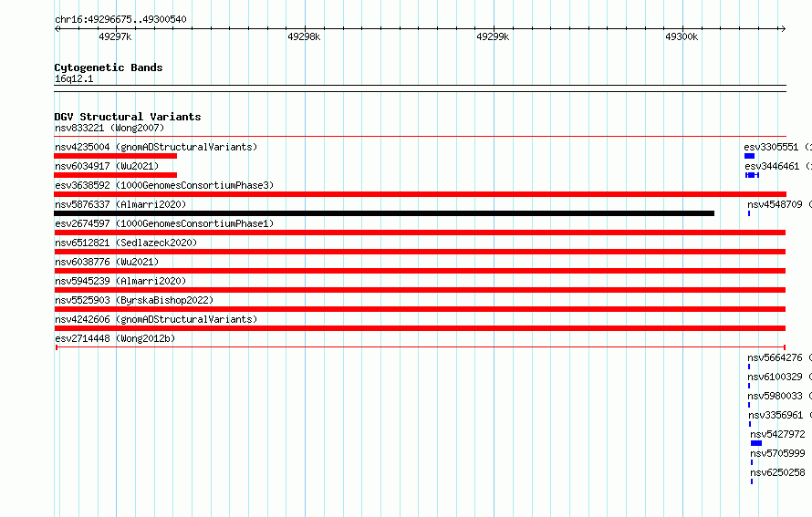Viewport: 812px width, 517px height.
Task: Click the 16q12.1 cytogenetic band bar
Action: (x=420, y=88)
